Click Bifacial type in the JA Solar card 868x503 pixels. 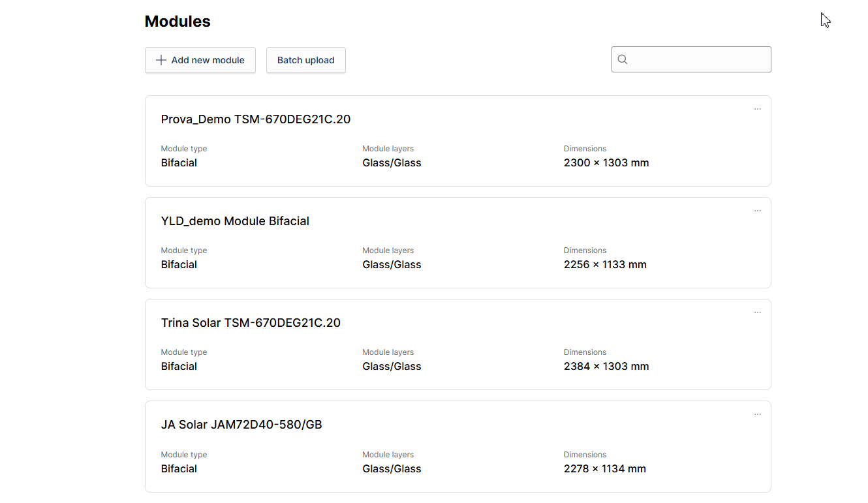pyautogui.click(x=179, y=469)
